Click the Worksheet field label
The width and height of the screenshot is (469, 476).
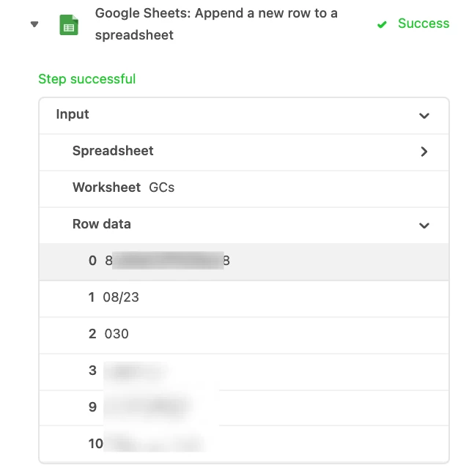tap(106, 187)
